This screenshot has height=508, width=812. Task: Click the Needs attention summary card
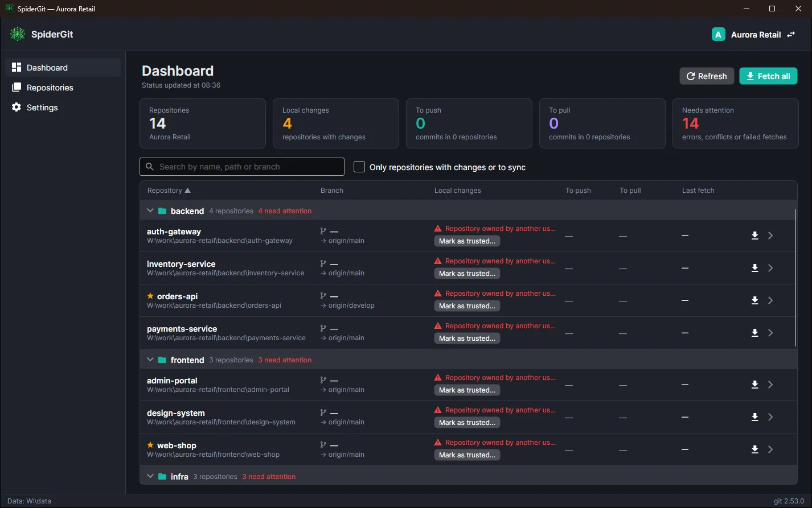735,123
